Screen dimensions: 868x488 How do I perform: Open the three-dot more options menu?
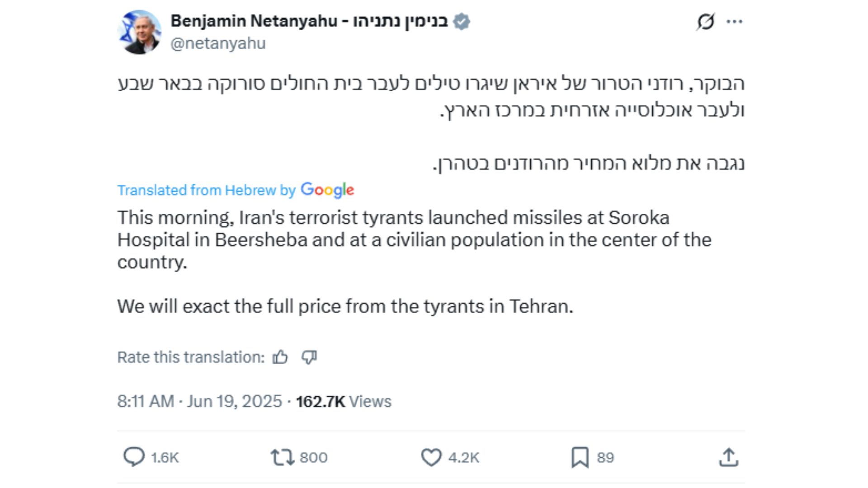click(x=734, y=22)
